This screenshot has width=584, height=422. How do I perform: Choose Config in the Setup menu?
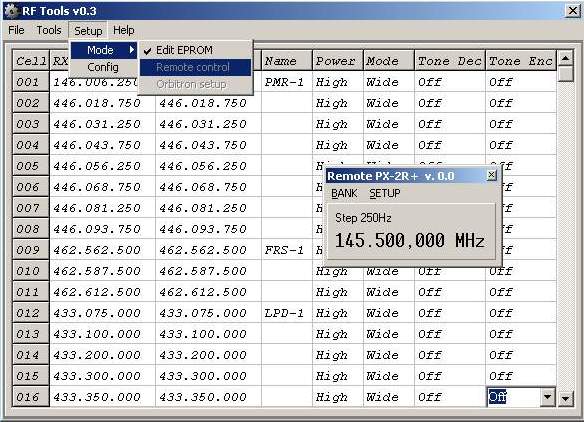coord(103,67)
